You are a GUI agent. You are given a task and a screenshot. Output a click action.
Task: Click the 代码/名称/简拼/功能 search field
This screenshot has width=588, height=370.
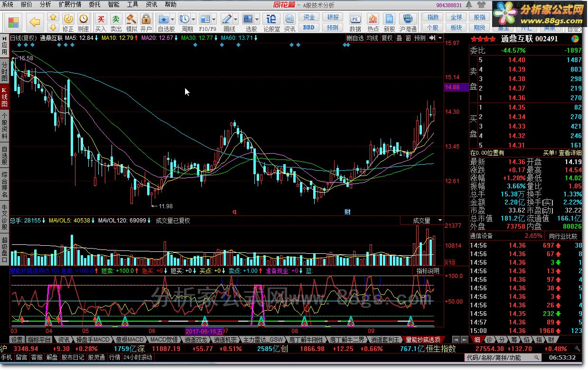coord(504,358)
